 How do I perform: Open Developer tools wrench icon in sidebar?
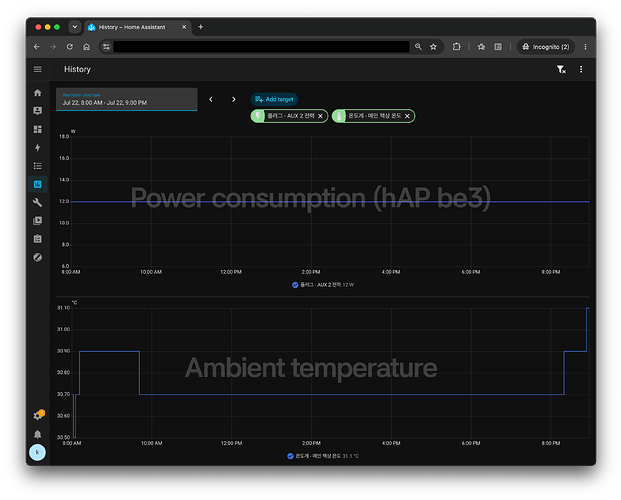(x=38, y=202)
